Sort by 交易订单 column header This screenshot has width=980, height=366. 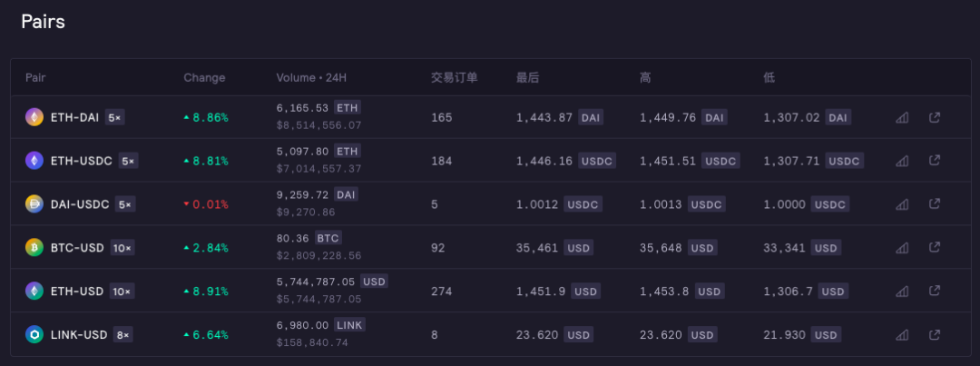[x=454, y=78]
